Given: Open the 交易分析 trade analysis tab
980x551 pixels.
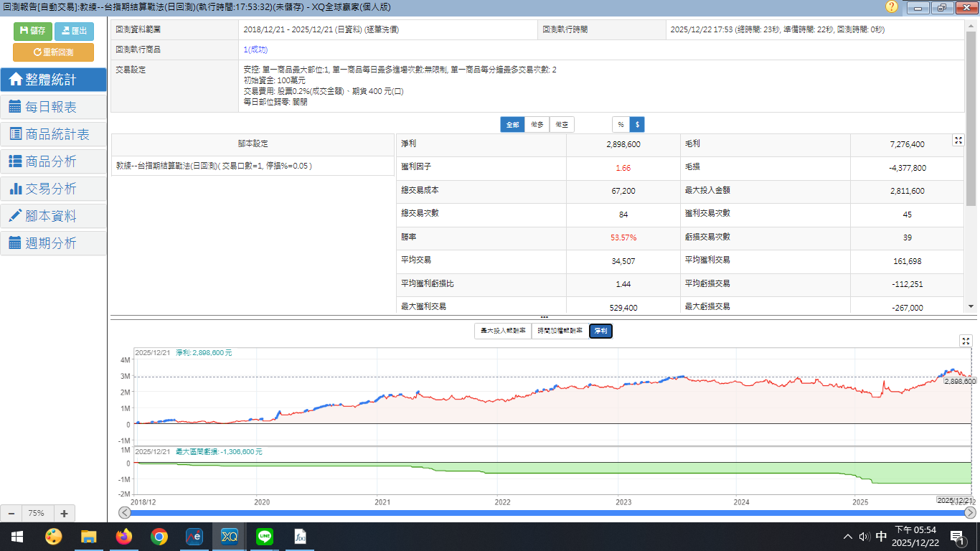Looking at the screenshot, I should click(x=53, y=189).
